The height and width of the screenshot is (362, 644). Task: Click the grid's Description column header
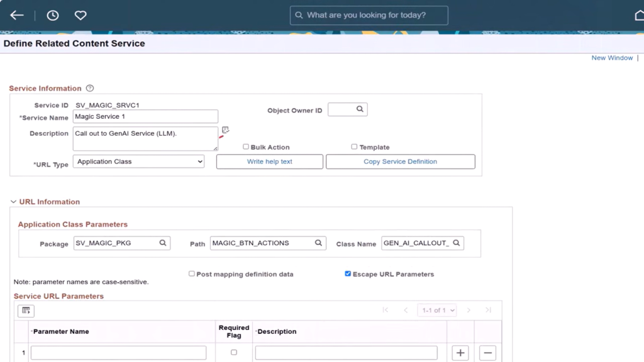click(x=277, y=331)
